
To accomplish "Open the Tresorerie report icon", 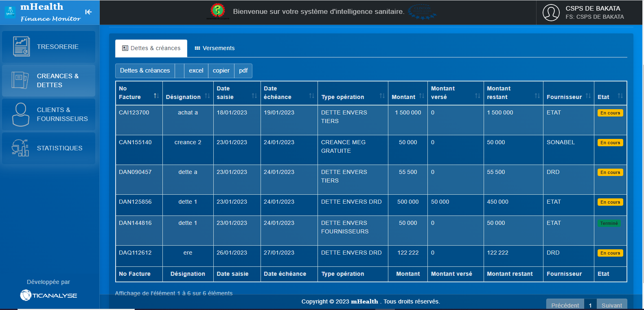I will [x=21, y=46].
